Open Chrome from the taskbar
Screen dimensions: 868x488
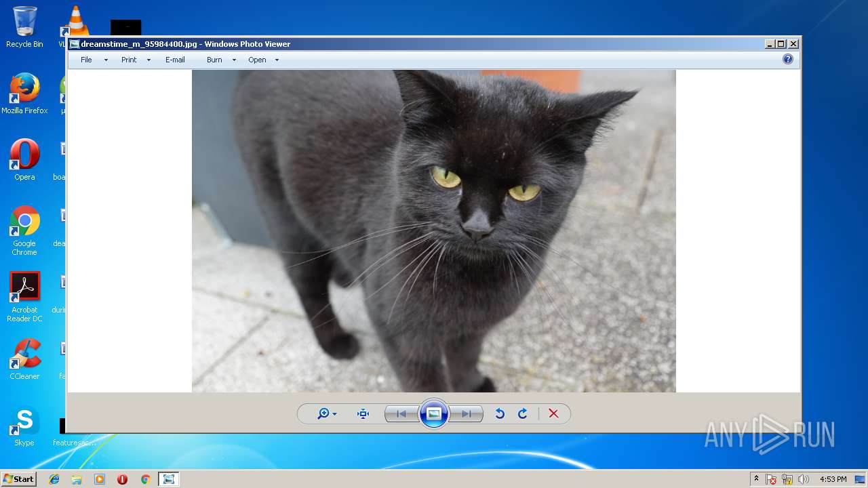click(x=145, y=479)
